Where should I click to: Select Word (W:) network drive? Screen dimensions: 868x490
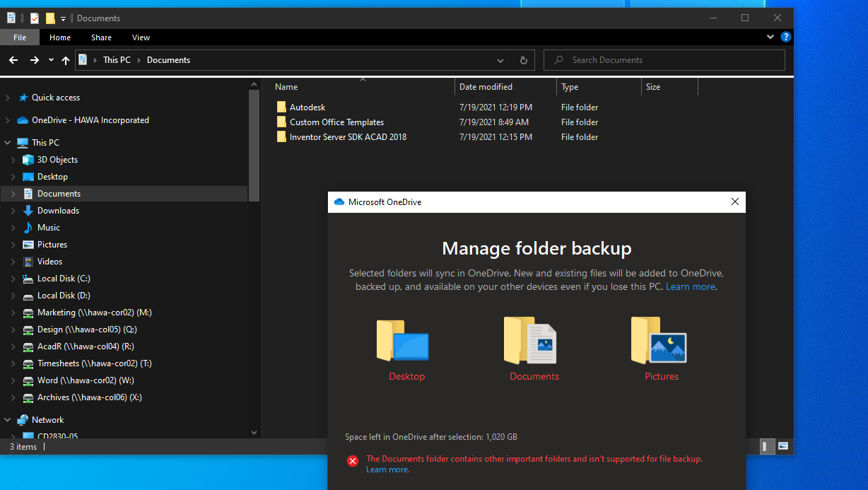[86, 380]
